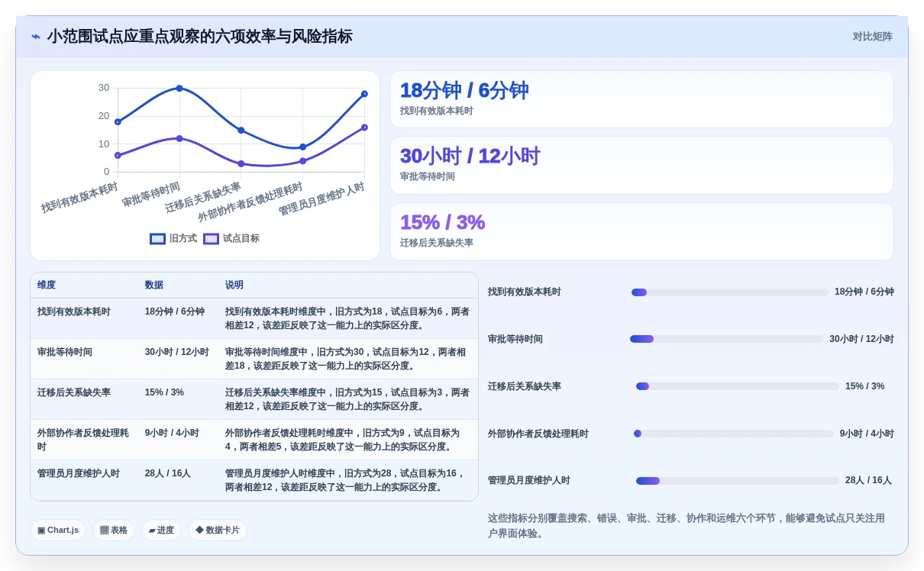Viewport: 924px width, 571px height.
Task: Click progress value label 9小时 / 4小时
Action: 867,434
